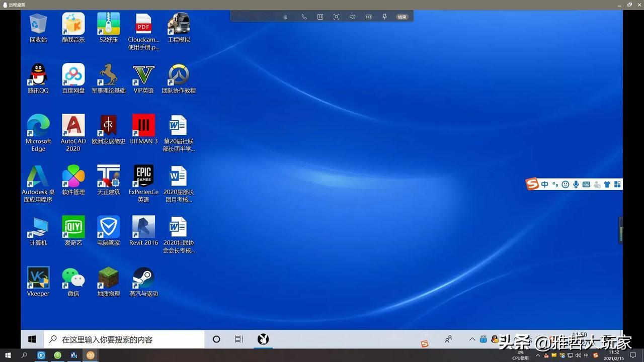Open the 52好压 archive tool icon
Image resolution: width=644 pixels, height=362 pixels.
(x=109, y=28)
